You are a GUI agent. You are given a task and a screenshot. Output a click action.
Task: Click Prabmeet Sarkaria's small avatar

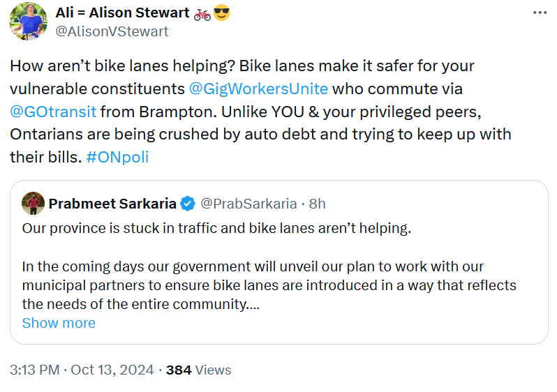(x=32, y=204)
